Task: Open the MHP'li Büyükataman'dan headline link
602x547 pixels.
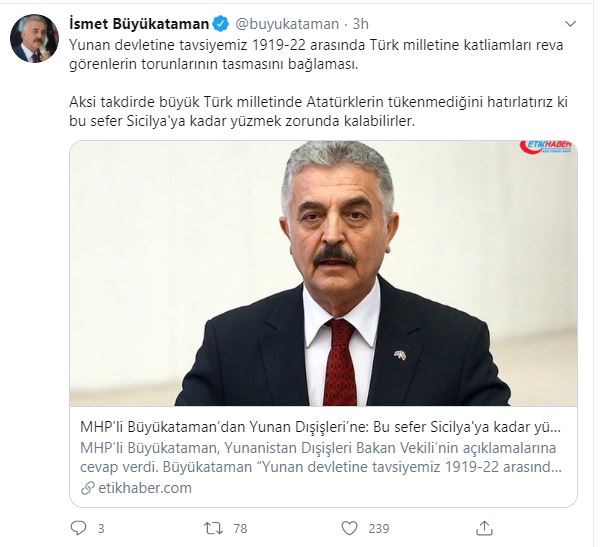Action: pos(321,427)
